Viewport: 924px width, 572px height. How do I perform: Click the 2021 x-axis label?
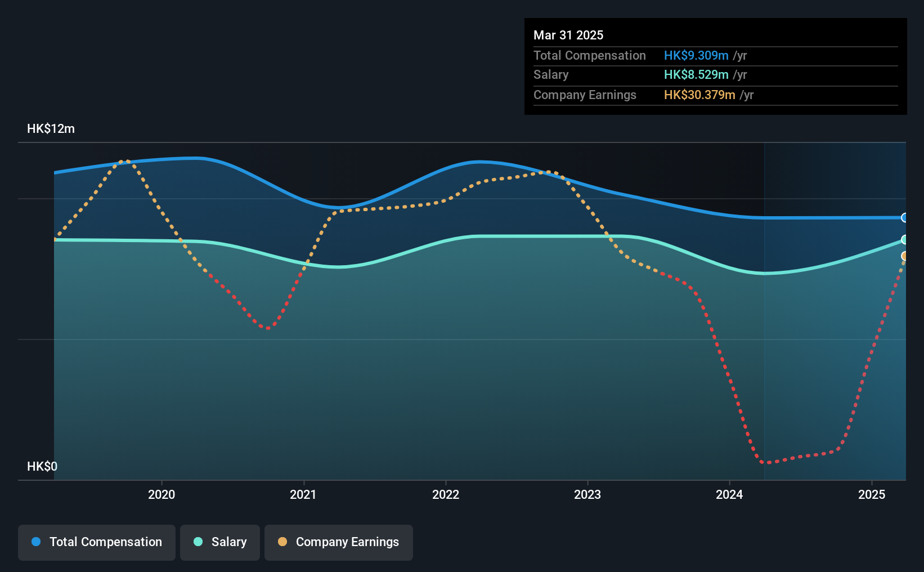click(303, 494)
